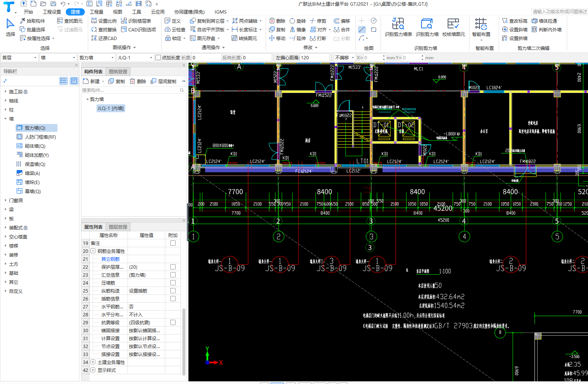The image size is (588, 384).
Task: Click 查找替换 find and replace tool
Action: (x=104, y=29)
